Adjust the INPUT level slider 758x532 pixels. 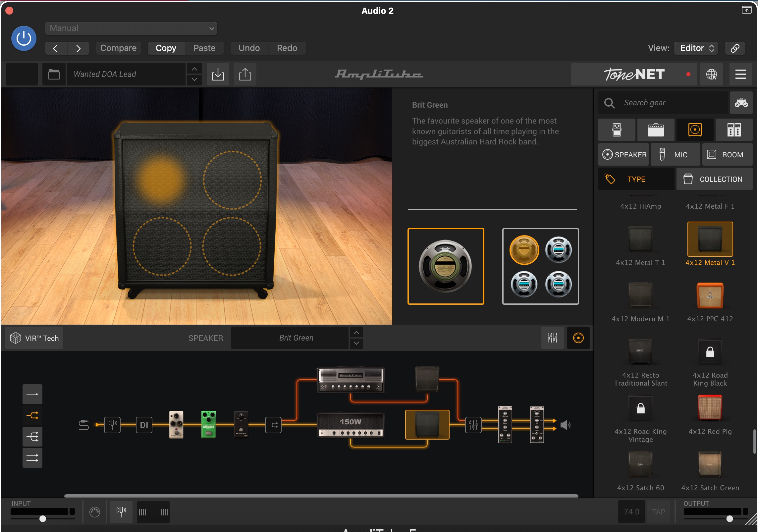coord(43,518)
